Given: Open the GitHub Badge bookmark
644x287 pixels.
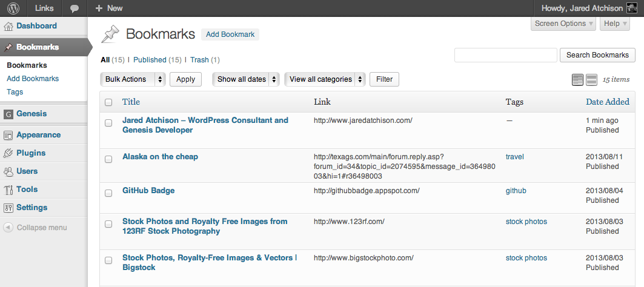Looking at the screenshot, I should pos(148,191).
